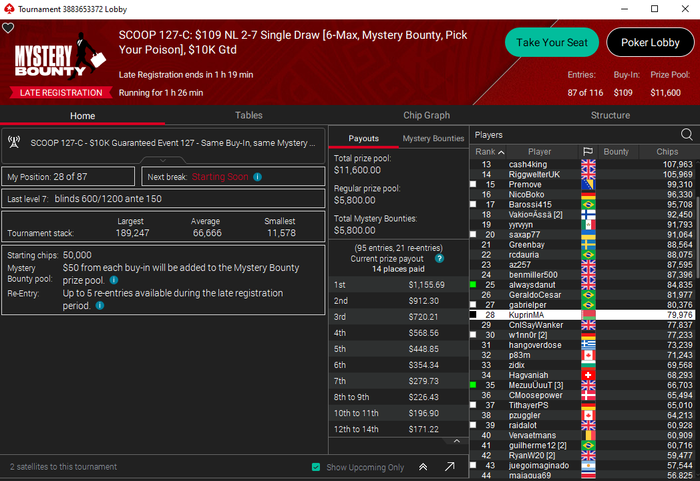Toggle the white marker beside TithayerPS
The height and width of the screenshot is (481, 700).
(473, 405)
